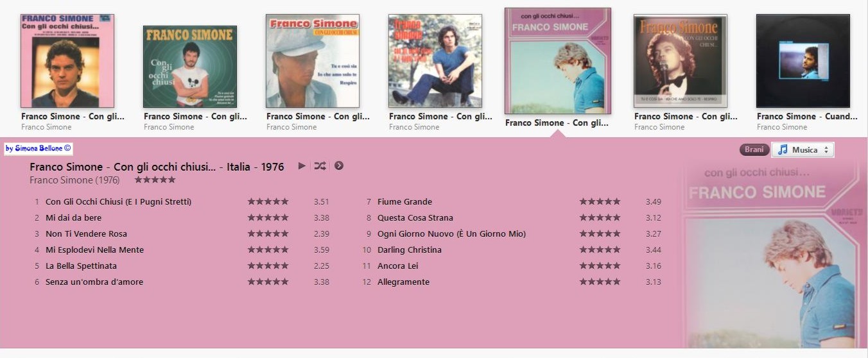This screenshot has width=868, height=358.
Task: Set star rating for Fiume Grande
Action: [x=600, y=201]
